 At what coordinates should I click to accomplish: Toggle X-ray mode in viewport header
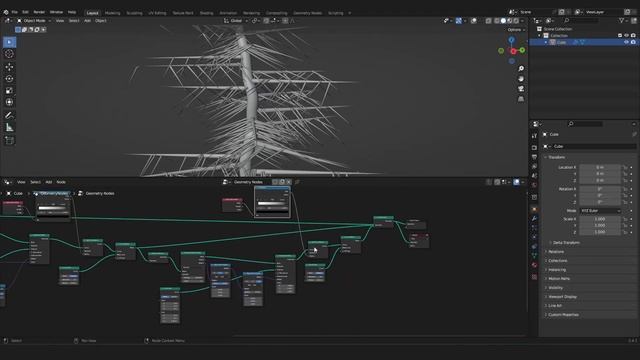pos(488,20)
